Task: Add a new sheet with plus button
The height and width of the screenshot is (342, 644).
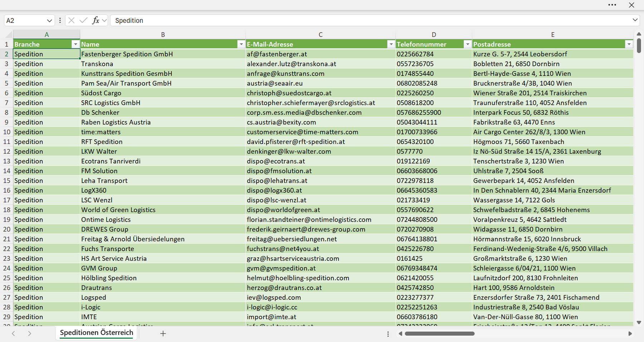Action: coord(163,333)
